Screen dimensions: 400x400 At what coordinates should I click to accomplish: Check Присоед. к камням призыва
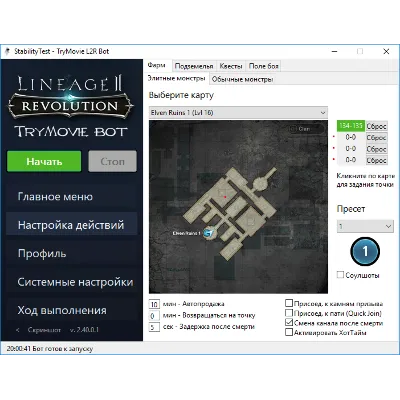point(289,303)
